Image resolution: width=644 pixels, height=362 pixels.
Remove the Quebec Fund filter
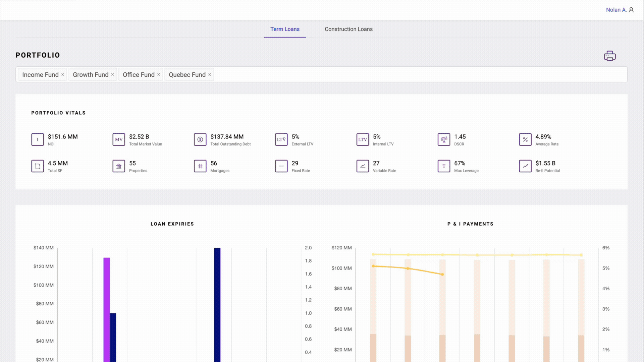point(209,74)
